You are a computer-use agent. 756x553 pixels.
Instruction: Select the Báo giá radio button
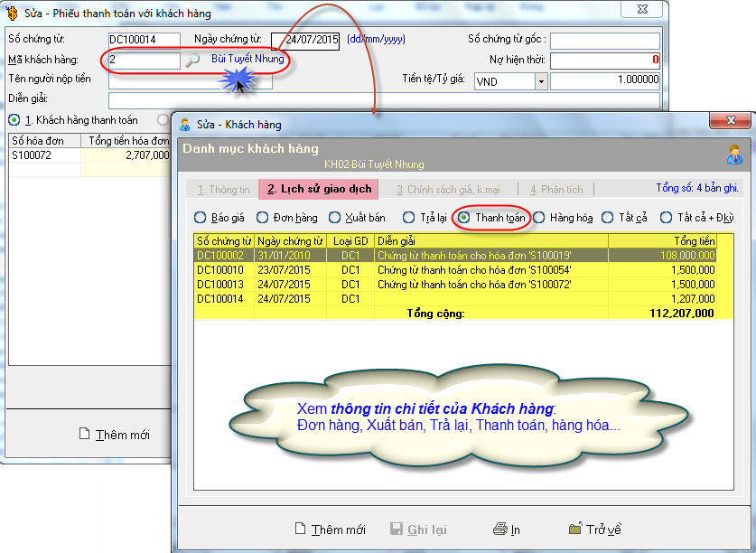[x=200, y=218]
